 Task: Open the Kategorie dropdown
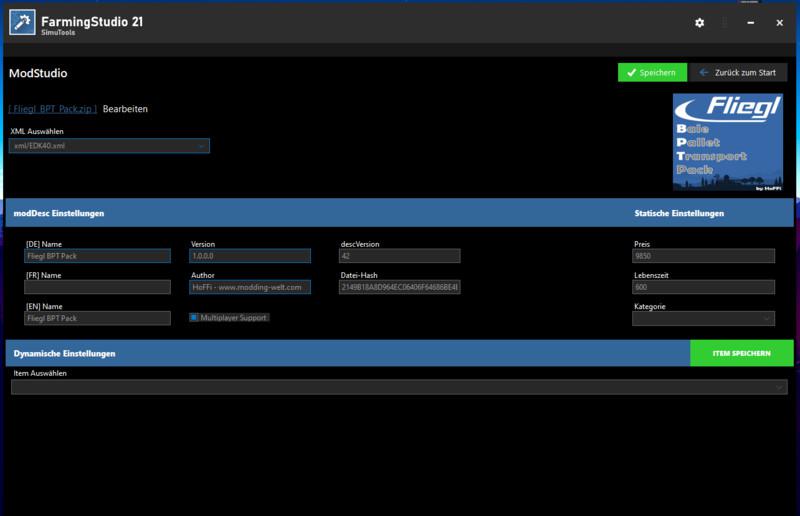point(703,319)
